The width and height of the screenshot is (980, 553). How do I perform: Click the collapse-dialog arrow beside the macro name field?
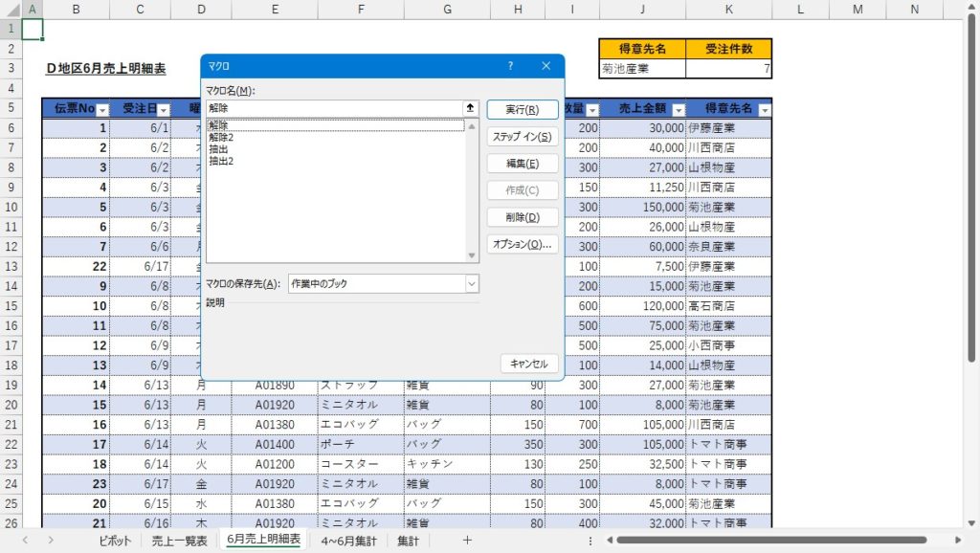470,108
